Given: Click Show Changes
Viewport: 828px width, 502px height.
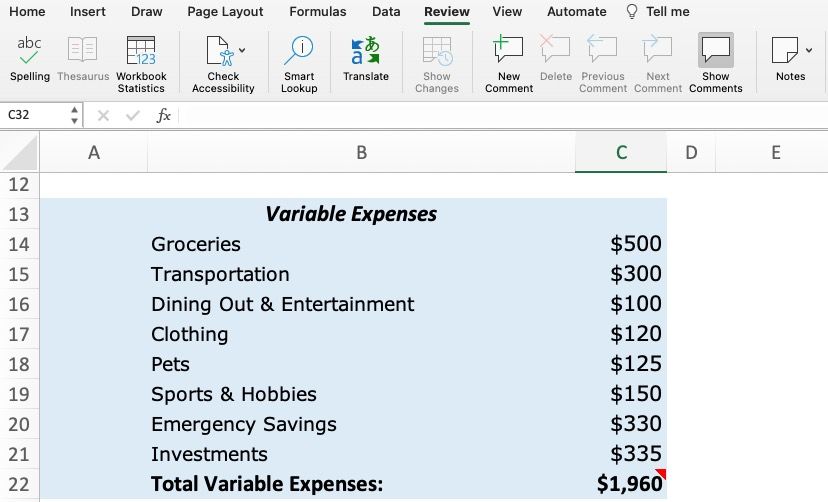Looking at the screenshot, I should coord(437,64).
